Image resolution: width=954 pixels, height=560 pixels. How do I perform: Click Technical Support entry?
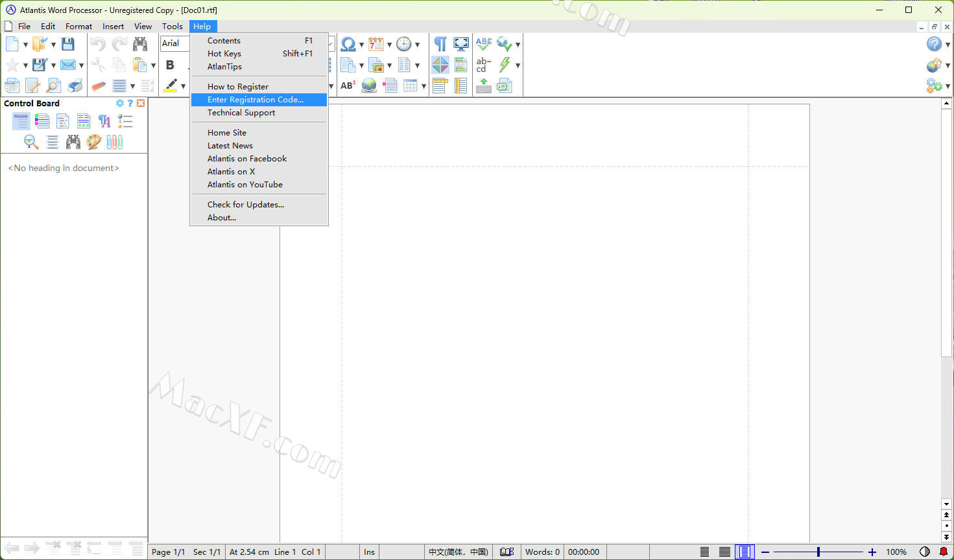[x=259, y=113]
